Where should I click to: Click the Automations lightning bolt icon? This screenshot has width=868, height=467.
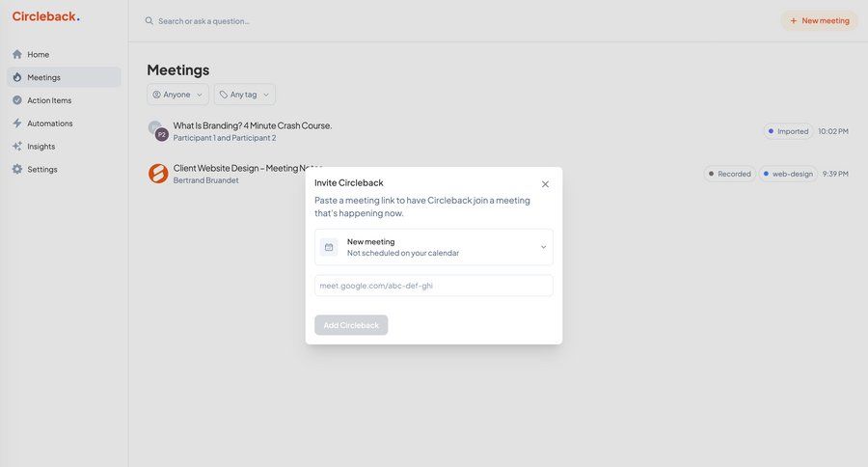coord(17,124)
